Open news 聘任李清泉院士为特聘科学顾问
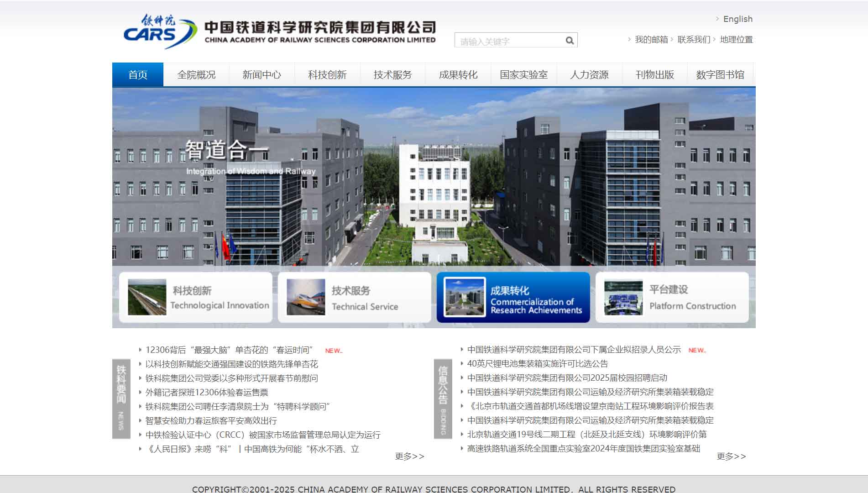 coord(237,407)
